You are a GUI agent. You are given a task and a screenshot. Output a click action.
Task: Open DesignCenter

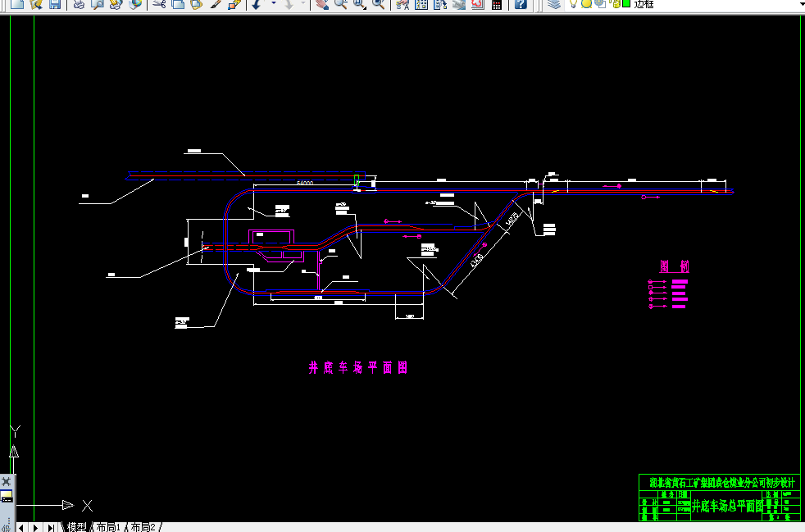point(421,4)
